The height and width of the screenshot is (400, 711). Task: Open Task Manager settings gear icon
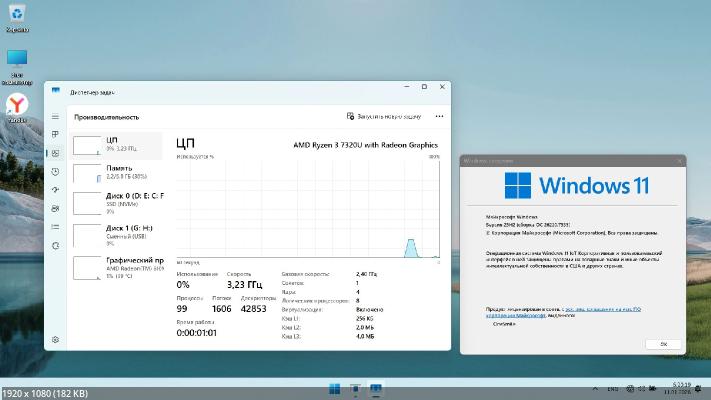coord(56,340)
